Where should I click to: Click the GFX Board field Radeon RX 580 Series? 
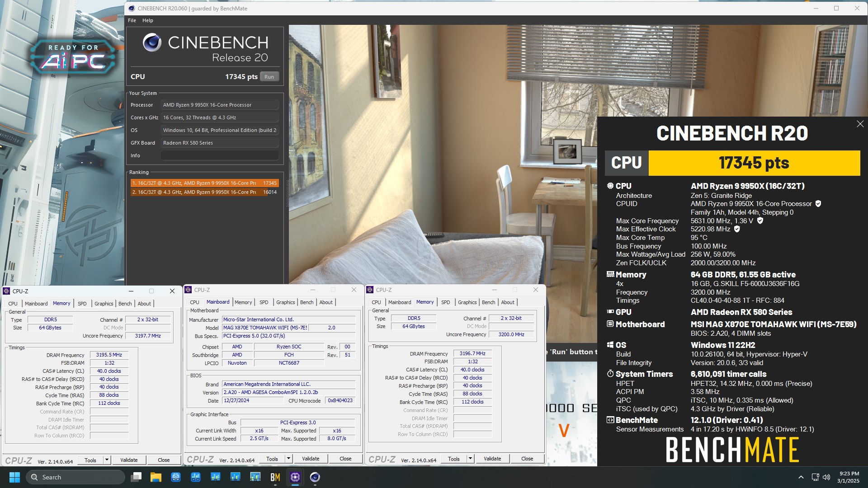pyautogui.click(x=220, y=143)
